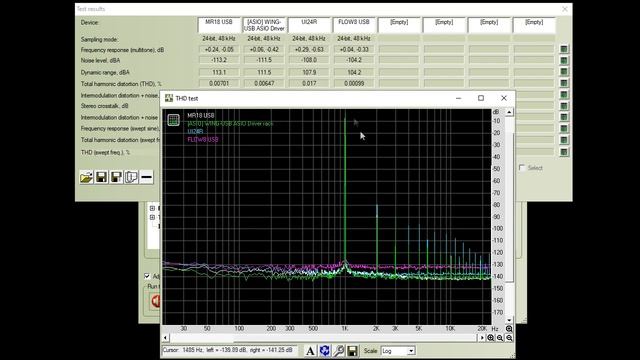Viewport: 640px width, 360px height.
Task: Open graph for first Intermodulation distortion + noise row
Action: [x=564, y=95]
